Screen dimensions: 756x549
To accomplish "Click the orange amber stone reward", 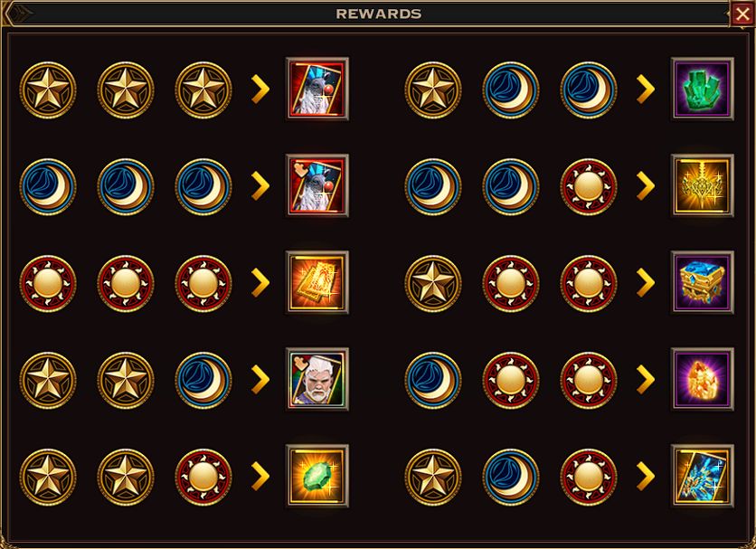I will pyautogui.click(x=703, y=379).
